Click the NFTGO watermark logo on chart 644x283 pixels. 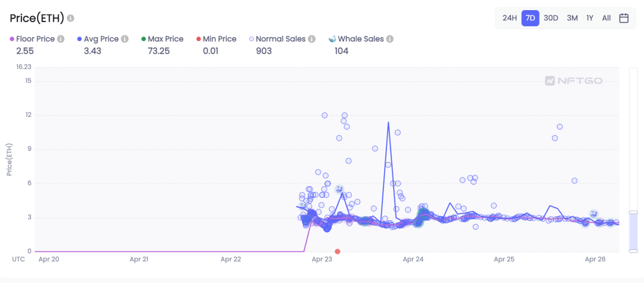click(x=574, y=81)
